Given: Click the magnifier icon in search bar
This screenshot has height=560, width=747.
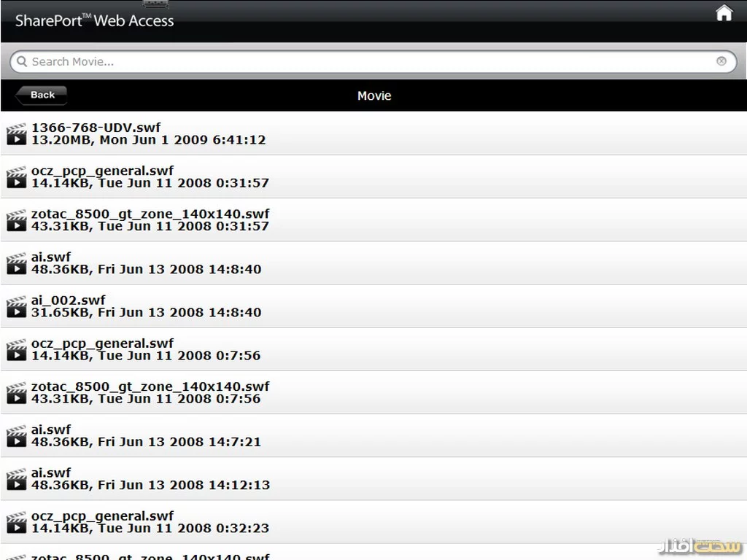Looking at the screenshot, I should click(x=22, y=62).
